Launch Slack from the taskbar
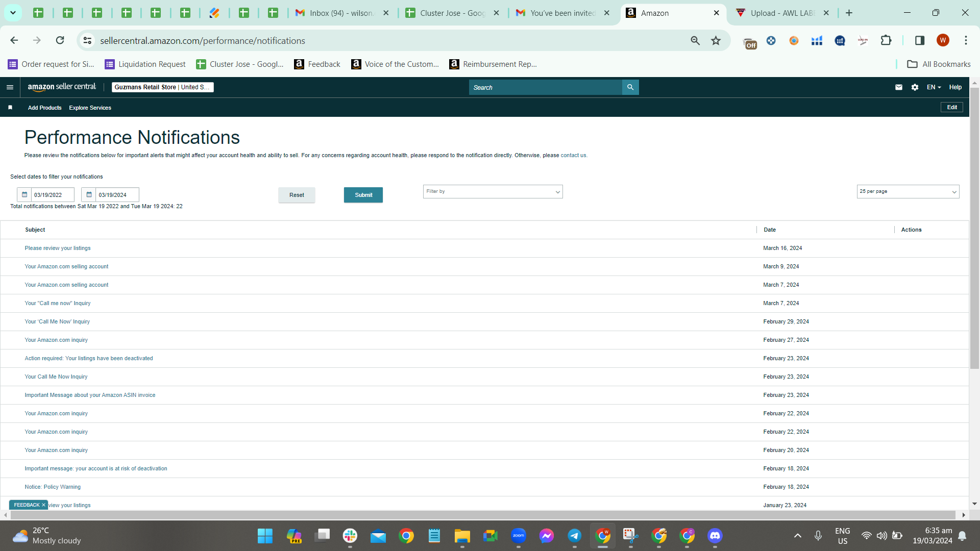Screen dimensions: 980x551 click(x=350, y=536)
